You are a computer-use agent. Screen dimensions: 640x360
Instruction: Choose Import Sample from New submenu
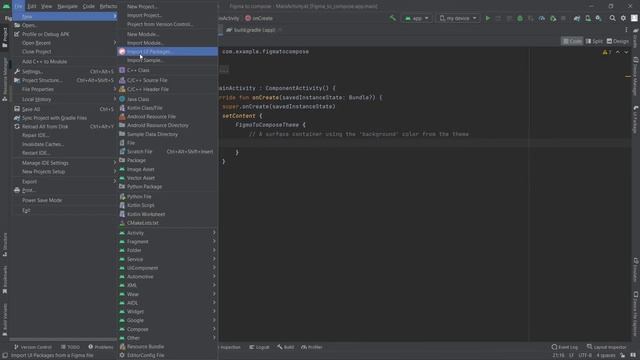[x=167, y=60]
